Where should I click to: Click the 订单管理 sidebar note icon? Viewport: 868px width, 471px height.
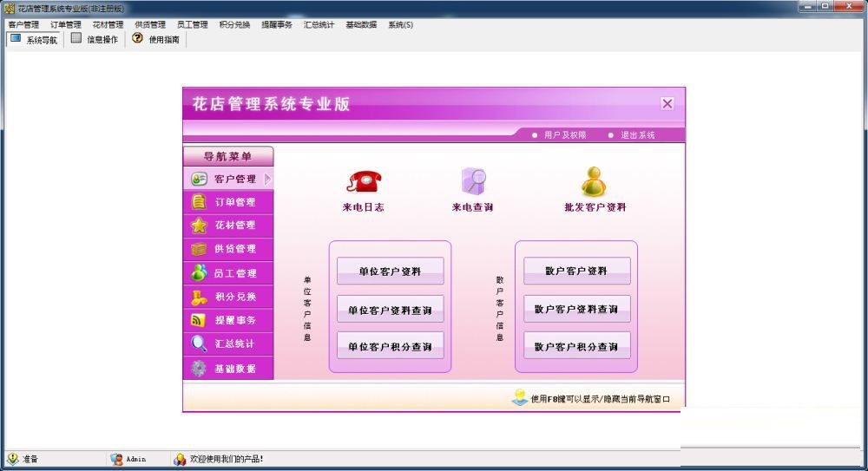[x=199, y=202]
